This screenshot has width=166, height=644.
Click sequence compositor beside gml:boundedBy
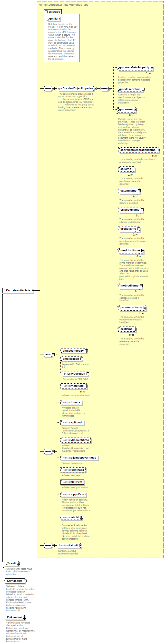point(48,355)
